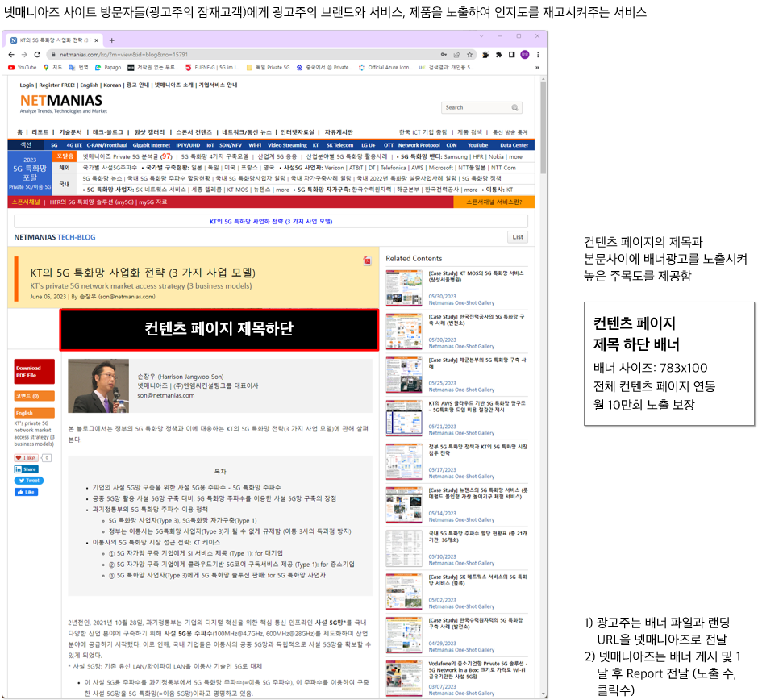The image size is (758, 700).
Task: Open the Vodafone Private 5G related link
Action: point(477,670)
